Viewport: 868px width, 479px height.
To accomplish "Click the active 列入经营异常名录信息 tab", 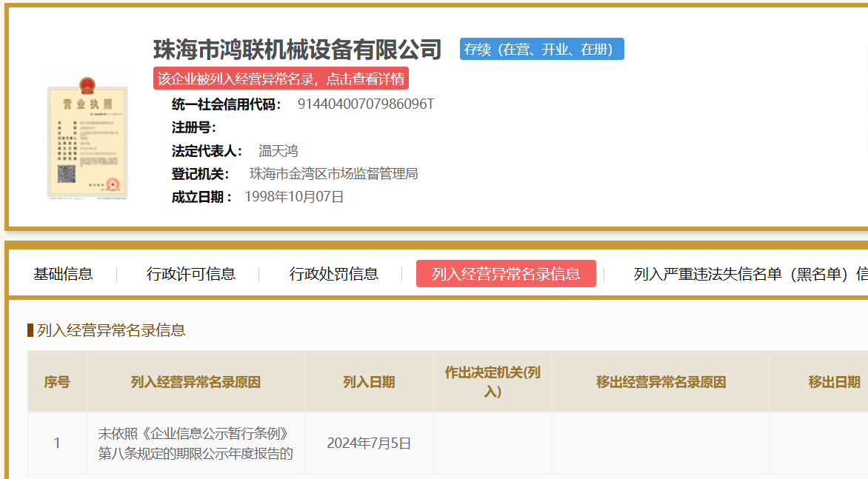I will (x=506, y=274).
